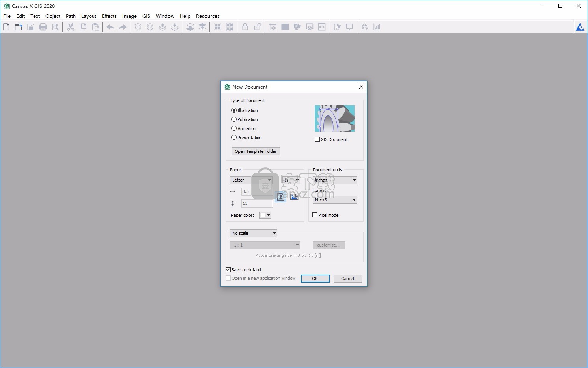The width and height of the screenshot is (588, 368).
Task: Open the Document units inches dropdown
Action: pos(335,180)
